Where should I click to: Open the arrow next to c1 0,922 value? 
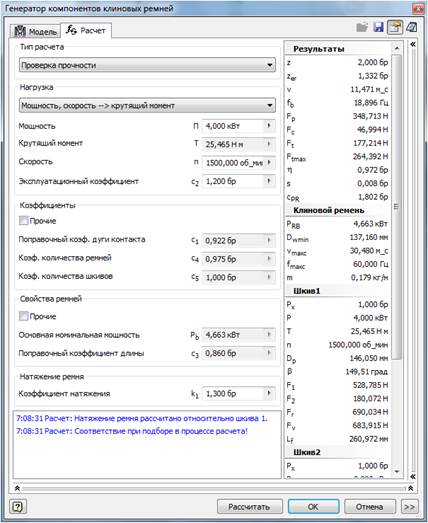coord(269,240)
